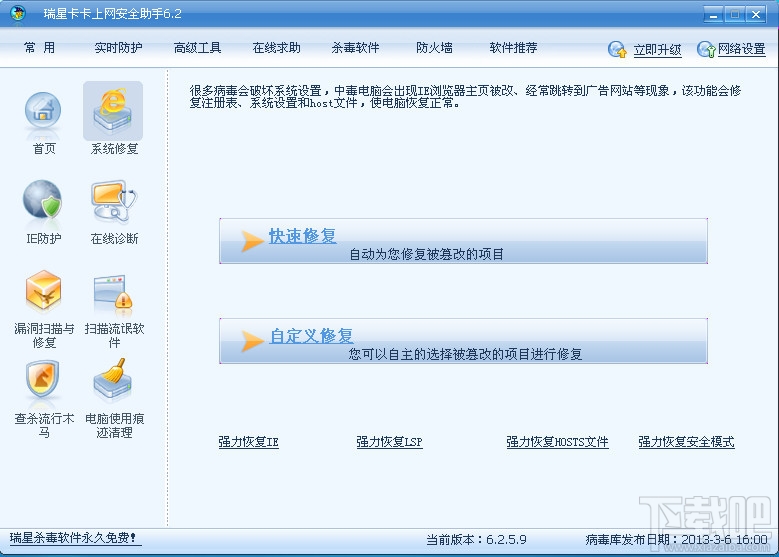
Task: Switch to the 常用 tab
Action: (39, 48)
